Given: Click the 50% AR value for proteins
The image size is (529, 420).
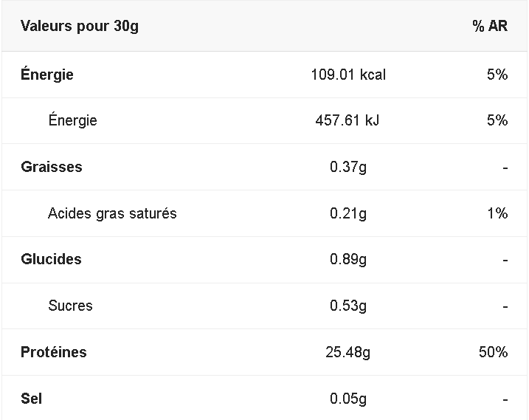Looking at the screenshot, I should coord(494,352).
